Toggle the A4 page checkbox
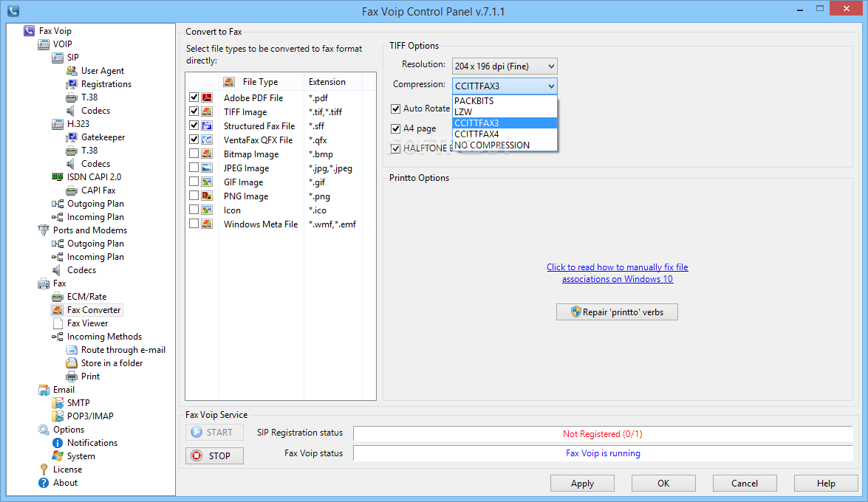868x502 pixels. [395, 129]
